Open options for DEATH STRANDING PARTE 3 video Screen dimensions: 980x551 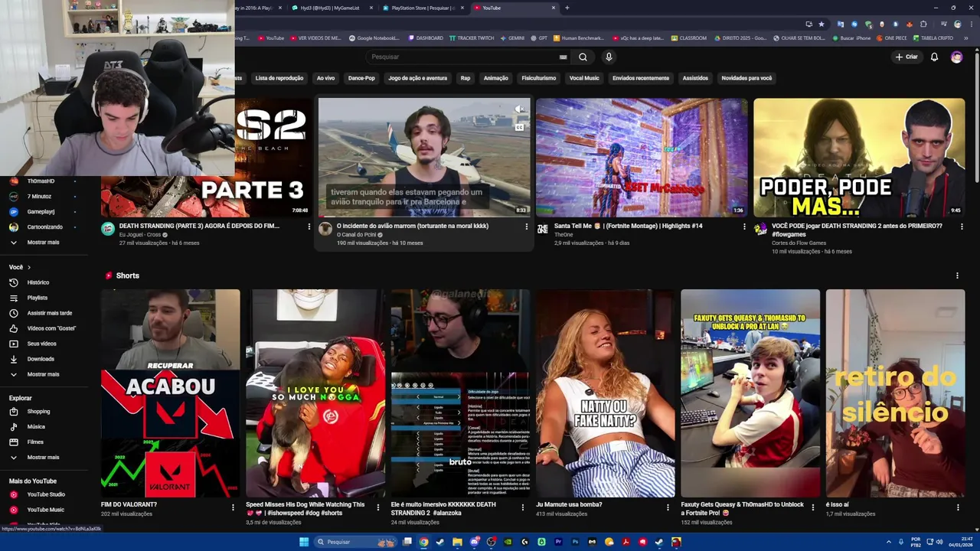(x=309, y=227)
